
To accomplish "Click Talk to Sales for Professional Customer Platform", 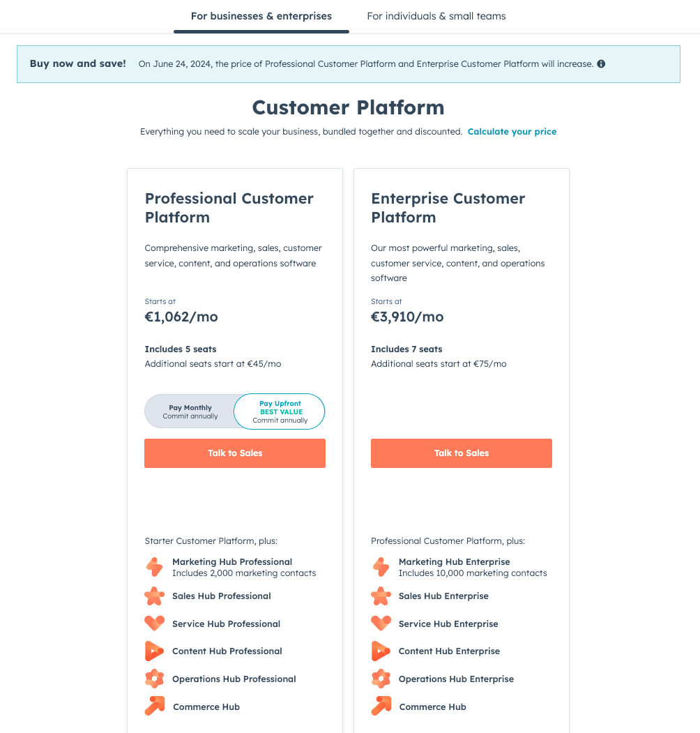I will pyautogui.click(x=234, y=453).
